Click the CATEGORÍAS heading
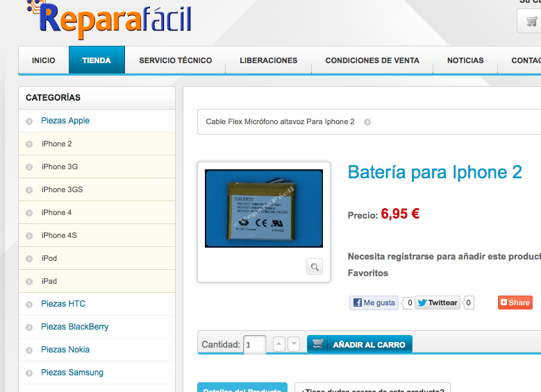 pos(53,98)
